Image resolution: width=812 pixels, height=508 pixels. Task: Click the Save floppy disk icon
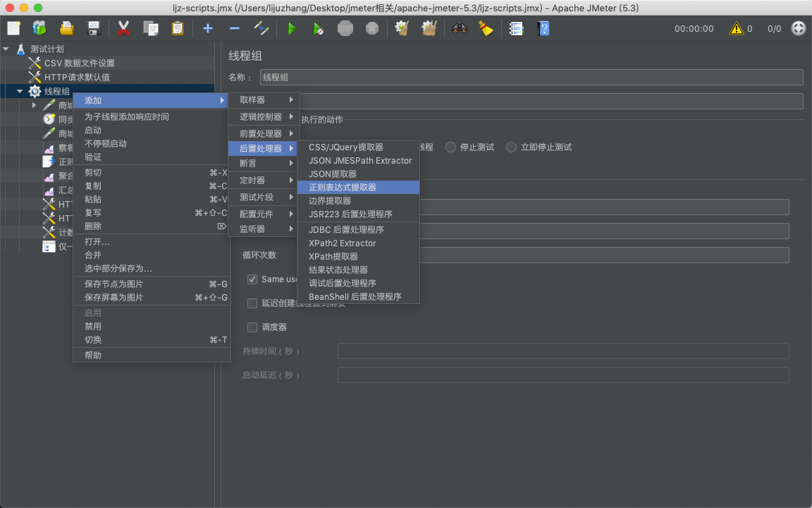point(94,28)
